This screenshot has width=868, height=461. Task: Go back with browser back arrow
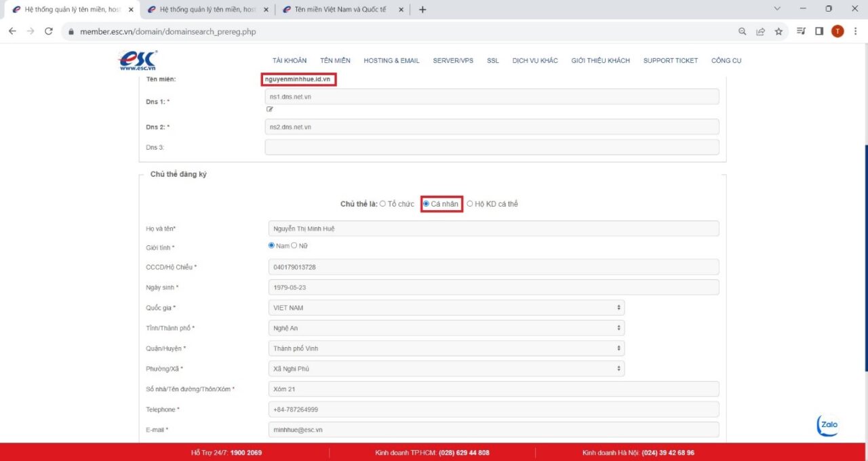pos(12,31)
